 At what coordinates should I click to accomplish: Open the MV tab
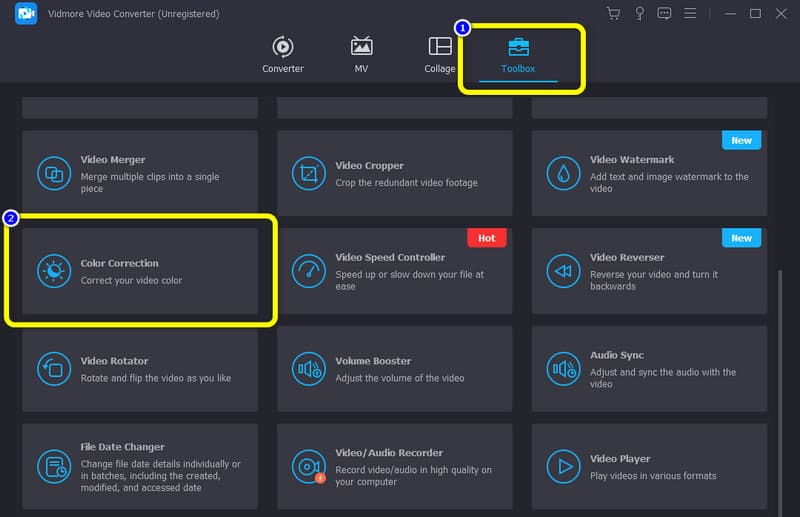coord(361,54)
